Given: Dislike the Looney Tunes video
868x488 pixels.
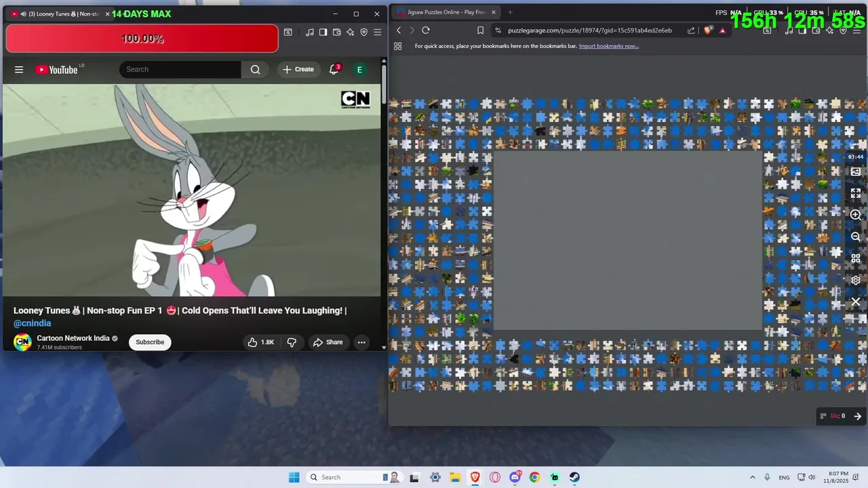Looking at the screenshot, I should click(x=292, y=342).
